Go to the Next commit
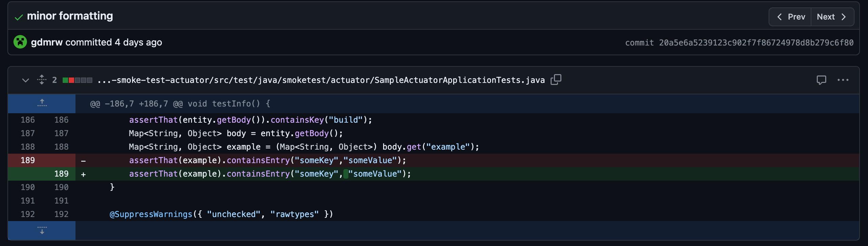Image resolution: width=868 pixels, height=246 pixels. tap(831, 17)
